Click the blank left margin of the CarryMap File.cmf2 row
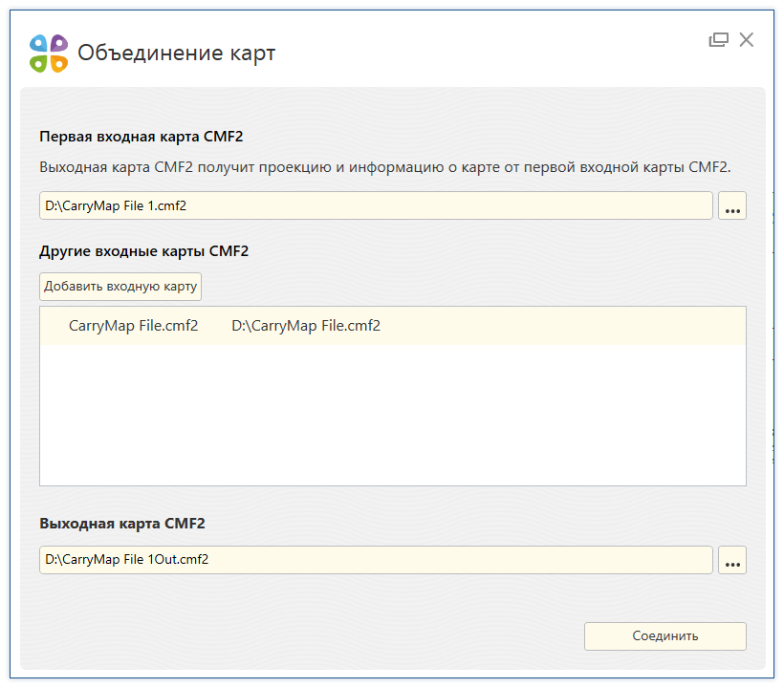The height and width of the screenshot is (688, 784). click(54, 326)
